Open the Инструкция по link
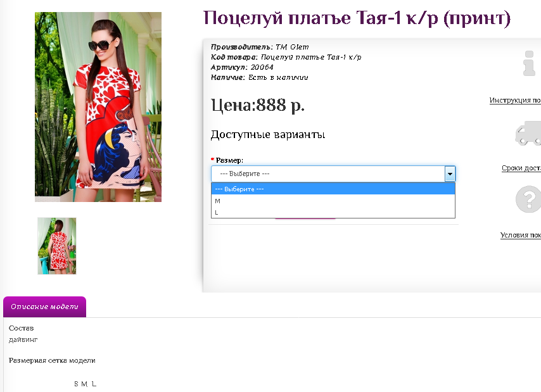 click(x=515, y=100)
